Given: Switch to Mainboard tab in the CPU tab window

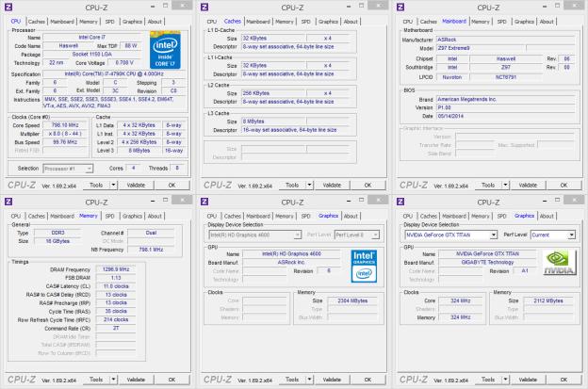Looking at the screenshot, I should [62, 22].
